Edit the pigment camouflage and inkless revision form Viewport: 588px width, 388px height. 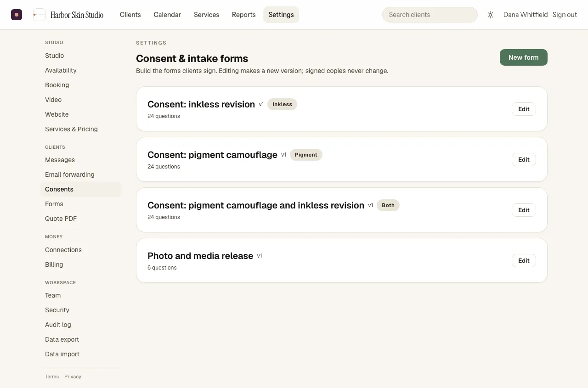point(524,210)
